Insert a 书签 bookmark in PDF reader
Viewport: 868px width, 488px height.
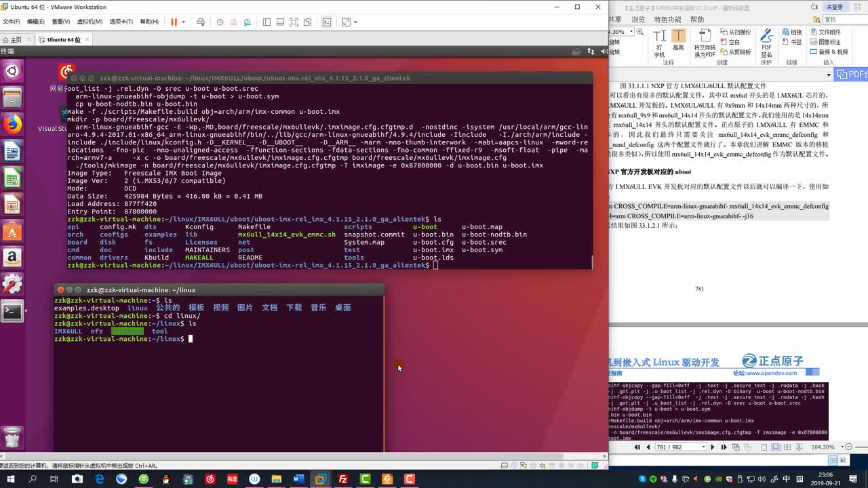(x=791, y=42)
